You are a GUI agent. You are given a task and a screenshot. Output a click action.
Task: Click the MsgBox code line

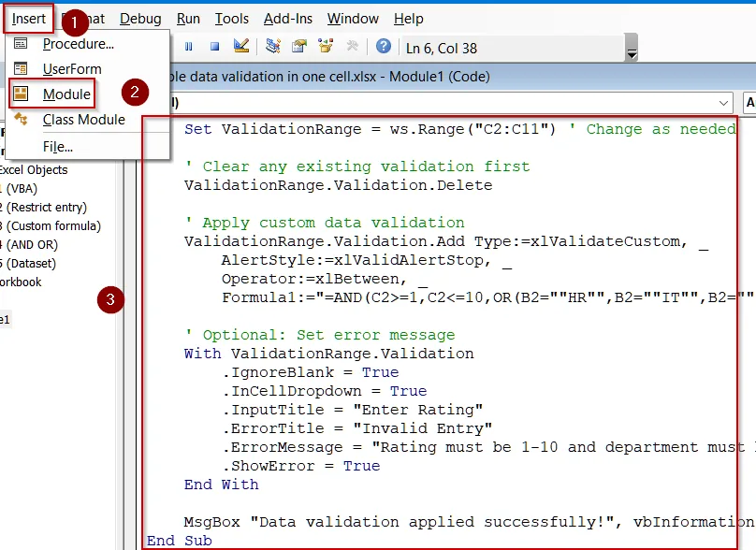pyautogui.click(x=469, y=522)
